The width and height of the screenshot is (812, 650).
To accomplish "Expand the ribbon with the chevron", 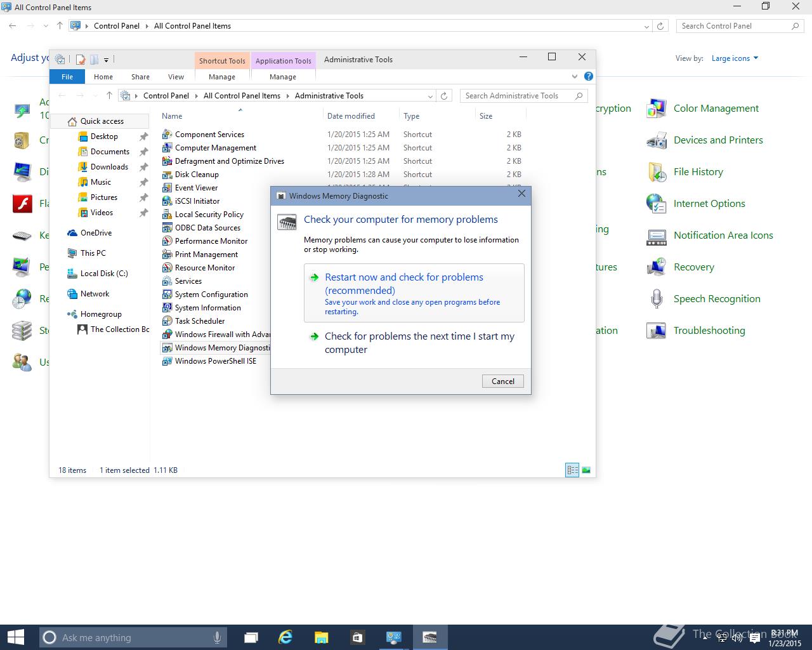I will click(575, 77).
